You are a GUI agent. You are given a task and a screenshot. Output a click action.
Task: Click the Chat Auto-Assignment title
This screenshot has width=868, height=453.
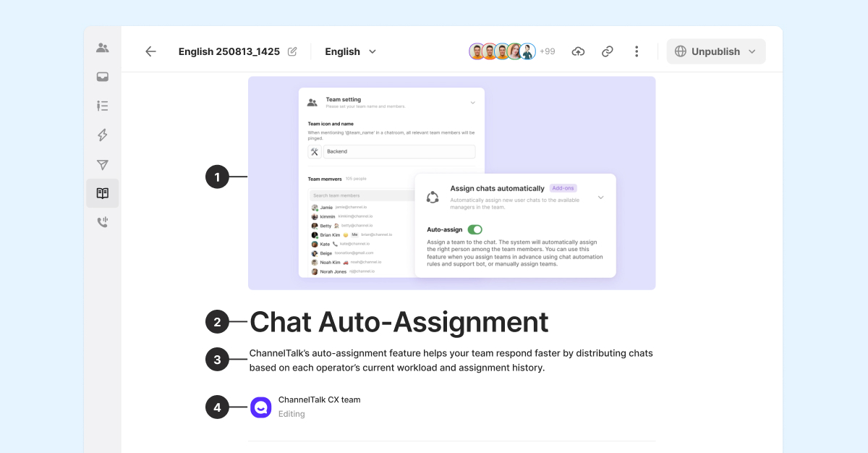click(399, 322)
